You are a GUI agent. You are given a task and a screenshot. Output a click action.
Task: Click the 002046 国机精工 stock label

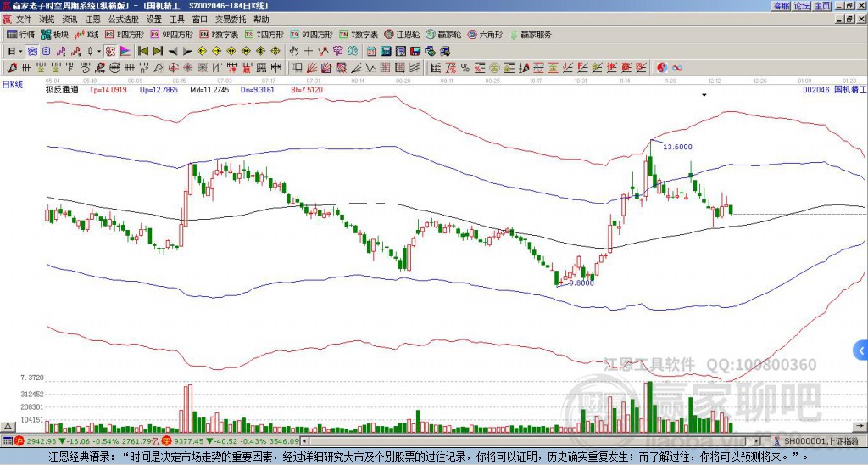pos(834,89)
